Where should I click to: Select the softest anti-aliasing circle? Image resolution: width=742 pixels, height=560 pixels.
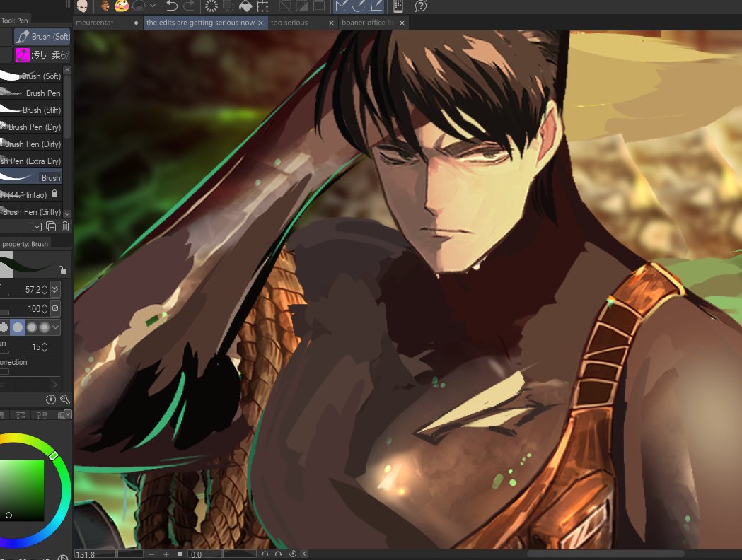pos(45,327)
